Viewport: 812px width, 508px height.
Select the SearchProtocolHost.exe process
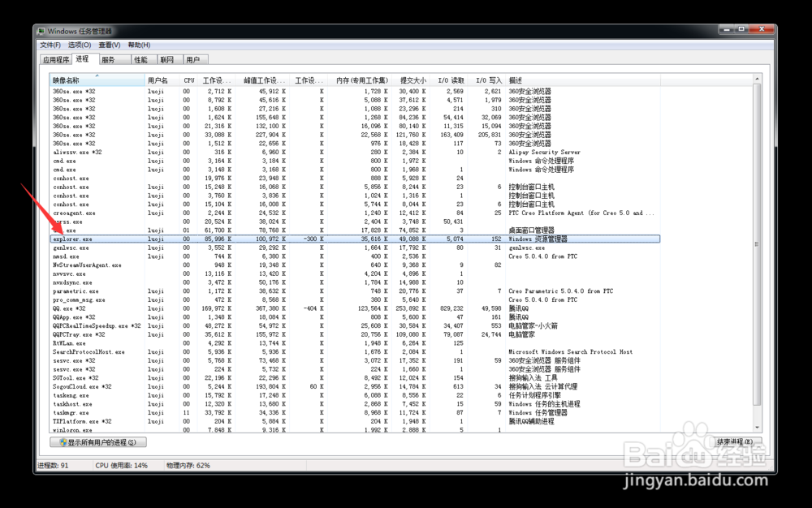(x=89, y=352)
